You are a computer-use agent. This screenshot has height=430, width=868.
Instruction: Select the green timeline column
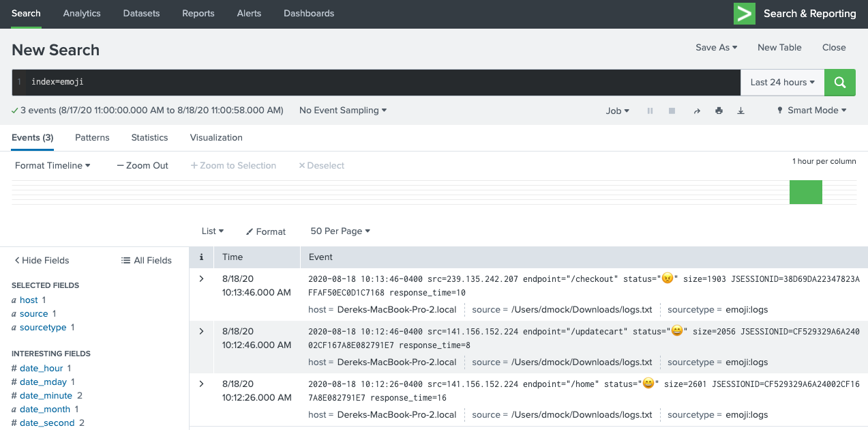pos(805,192)
